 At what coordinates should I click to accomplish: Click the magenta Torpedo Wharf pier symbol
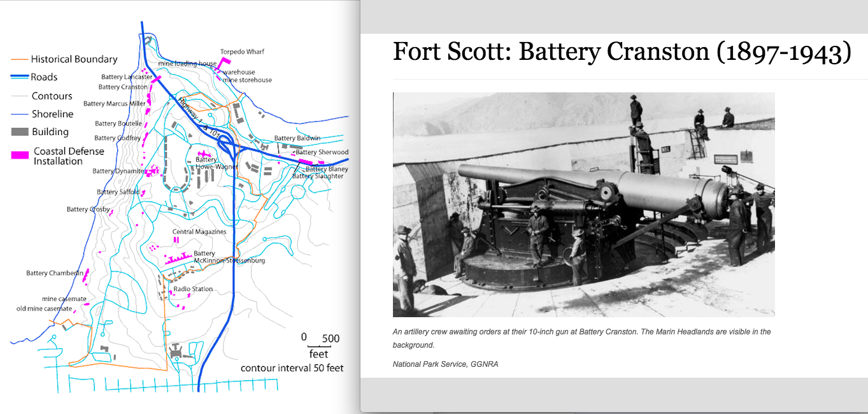[x=224, y=62]
